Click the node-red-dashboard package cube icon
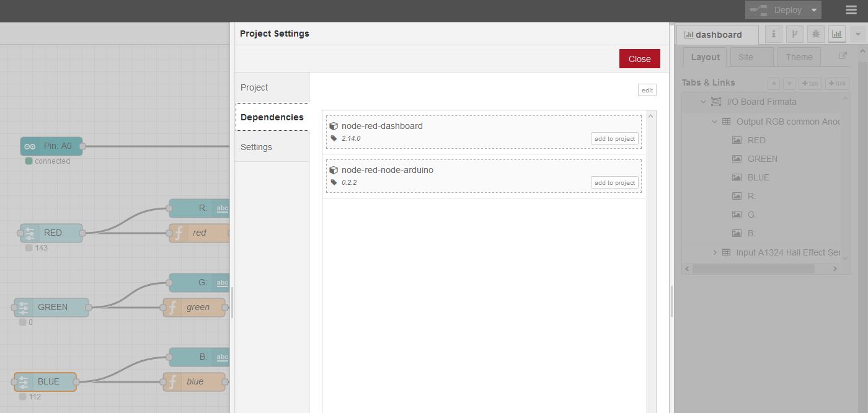Screen dimensions: 868x413 coord(334,126)
